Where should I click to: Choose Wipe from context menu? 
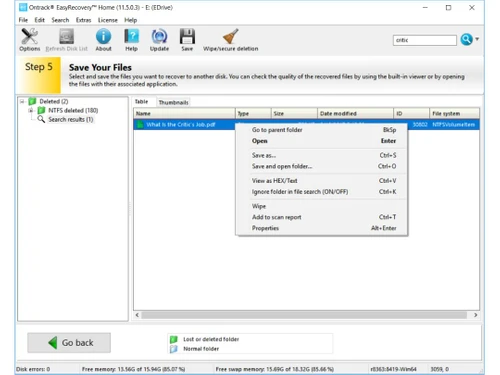coord(322,206)
